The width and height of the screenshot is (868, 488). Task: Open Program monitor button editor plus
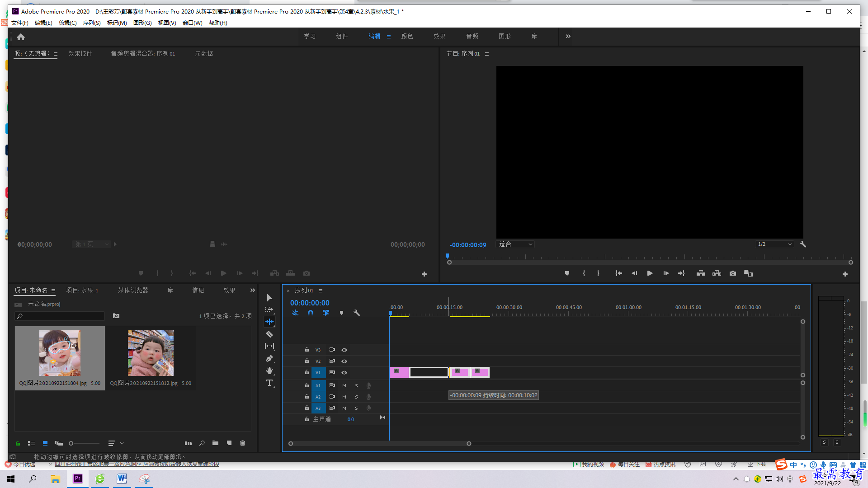coord(845,274)
